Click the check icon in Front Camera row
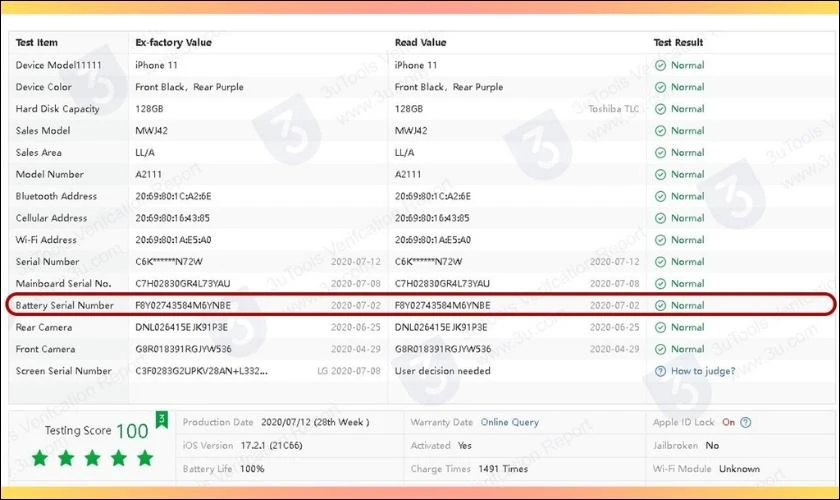The width and height of the screenshot is (840, 500). [x=660, y=349]
